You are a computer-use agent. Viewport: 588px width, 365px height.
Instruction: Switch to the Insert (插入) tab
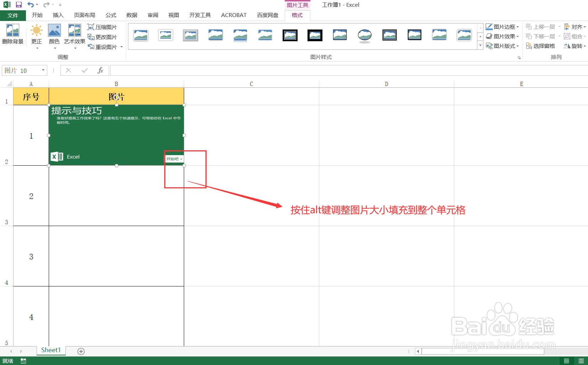58,15
